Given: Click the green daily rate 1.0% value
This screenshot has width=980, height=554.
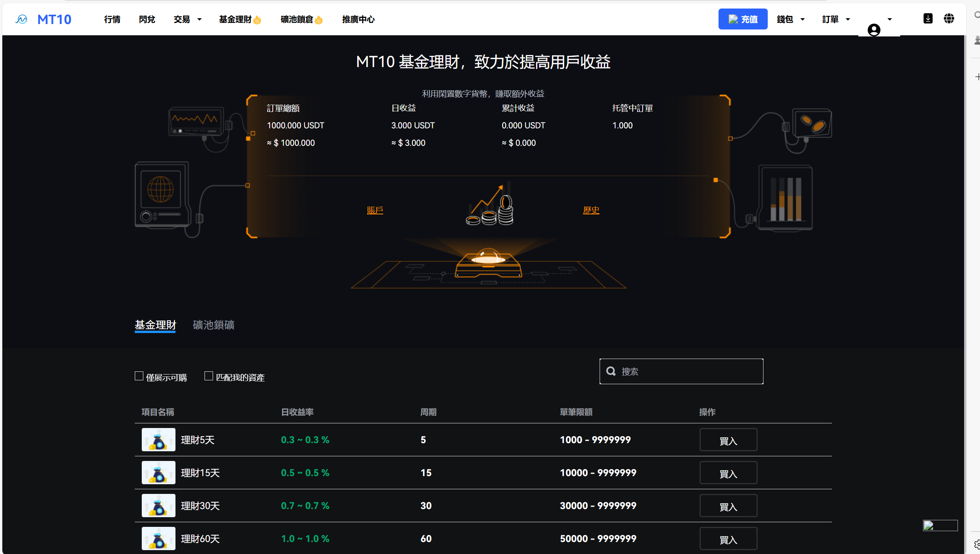Looking at the screenshot, I should coord(305,538).
